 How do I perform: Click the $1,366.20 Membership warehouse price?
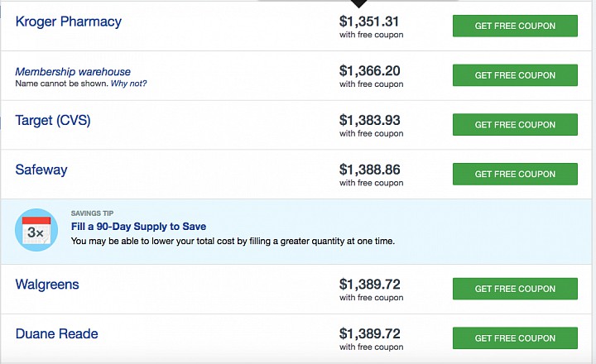pos(369,70)
